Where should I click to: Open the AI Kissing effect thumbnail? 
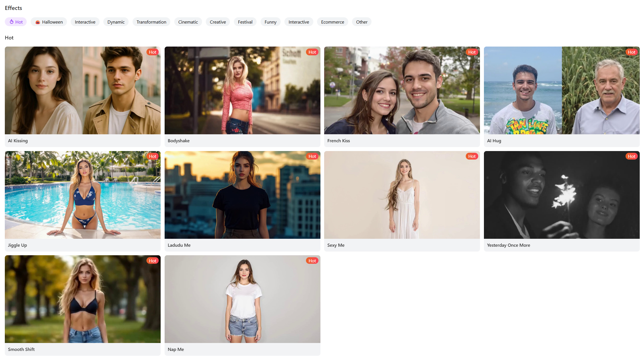click(x=83, y=90)
